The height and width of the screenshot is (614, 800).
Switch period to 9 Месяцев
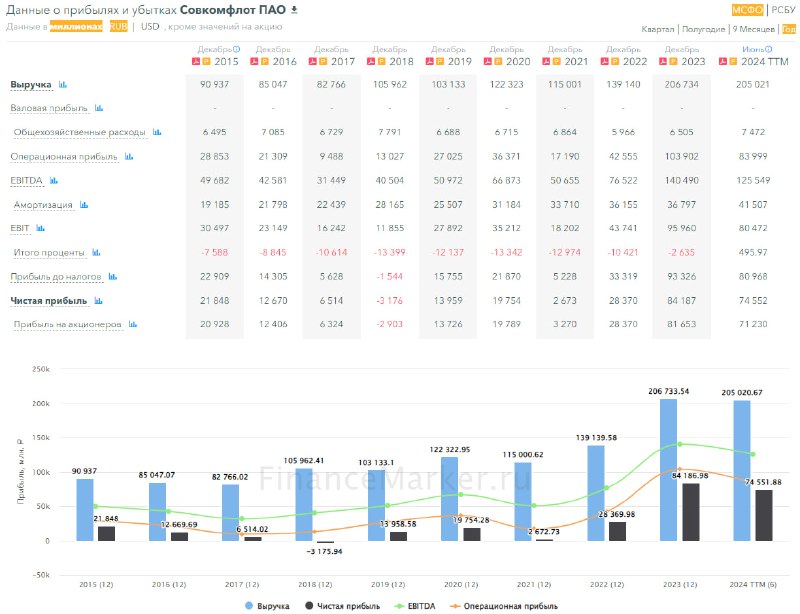[754, 29]
